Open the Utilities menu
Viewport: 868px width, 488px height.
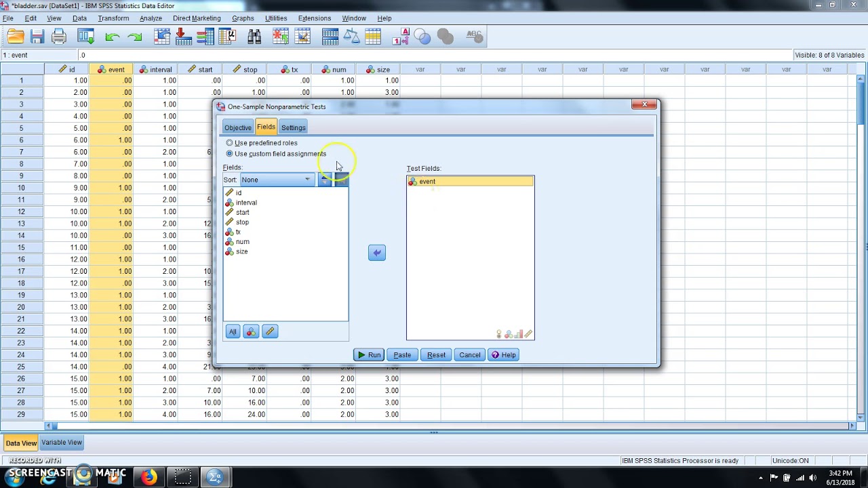click(276, 18)
